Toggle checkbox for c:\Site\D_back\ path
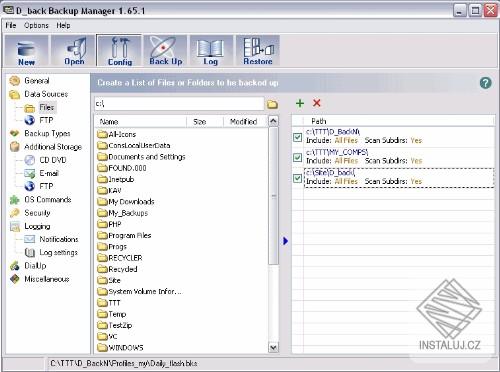This screenshot has height=372, width=500. coord(297,178)
